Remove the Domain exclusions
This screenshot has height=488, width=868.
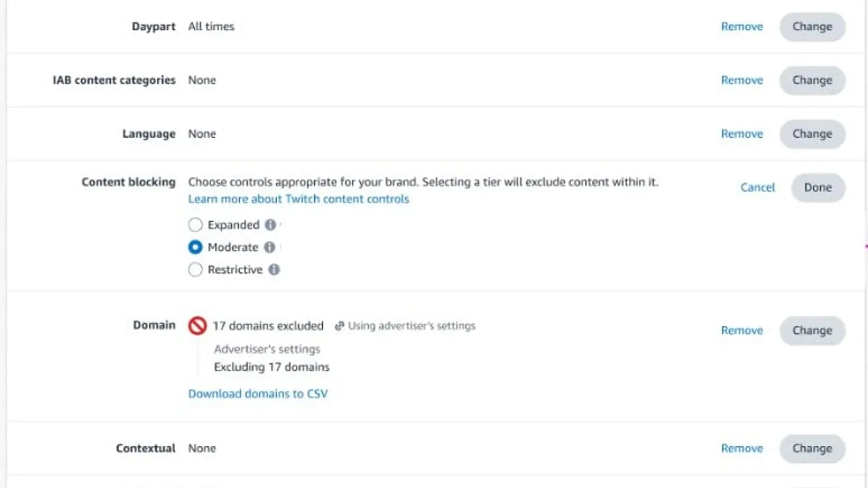[x=742, y=330]
